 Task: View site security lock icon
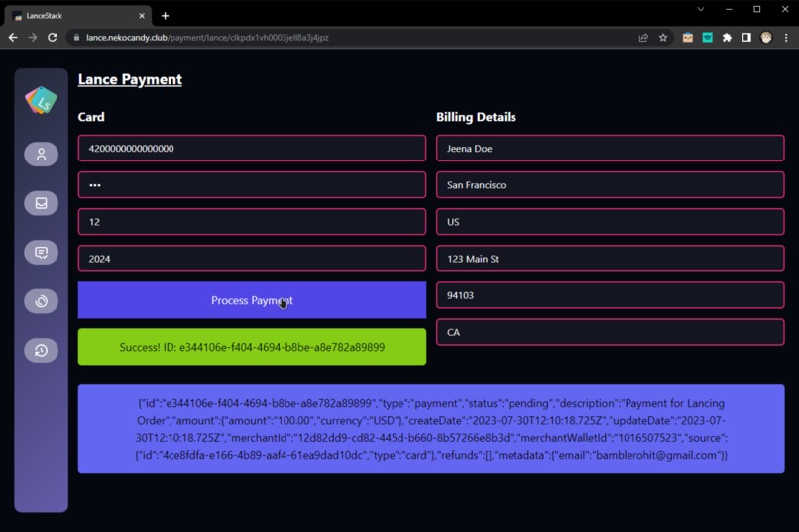pyautogui.click(x=76, y=38)
